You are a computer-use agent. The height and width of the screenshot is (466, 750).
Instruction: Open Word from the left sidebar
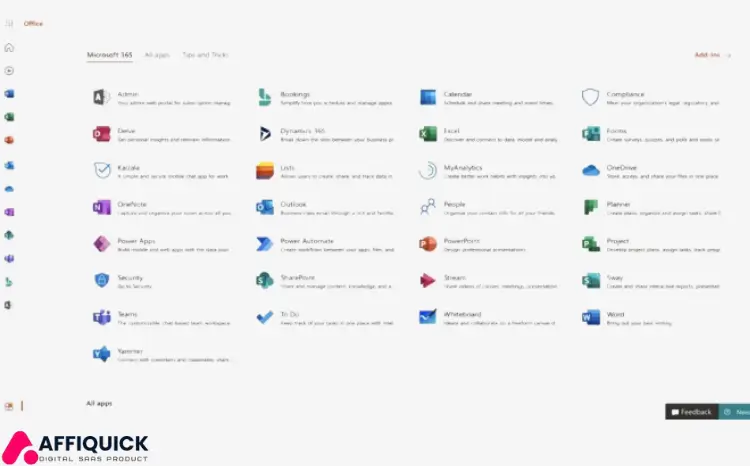9,94
